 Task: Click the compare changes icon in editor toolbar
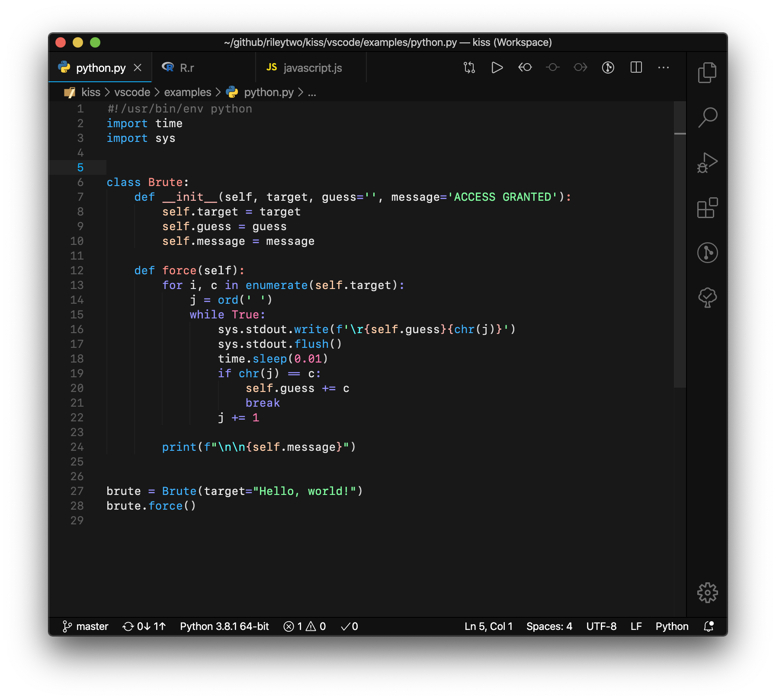pyautogui.click(x=469, y=67)
